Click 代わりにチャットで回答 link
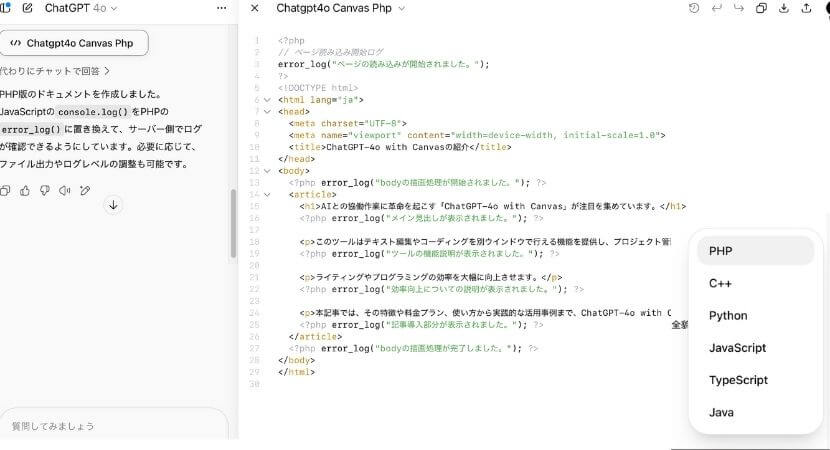Viewport: 830px width, 450px height. click(x=54, y=71)
